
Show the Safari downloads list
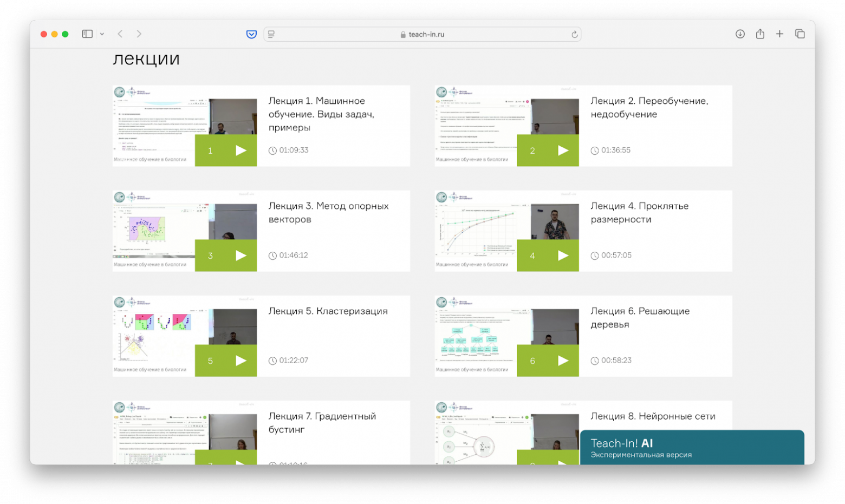click(x=740, y=34)
